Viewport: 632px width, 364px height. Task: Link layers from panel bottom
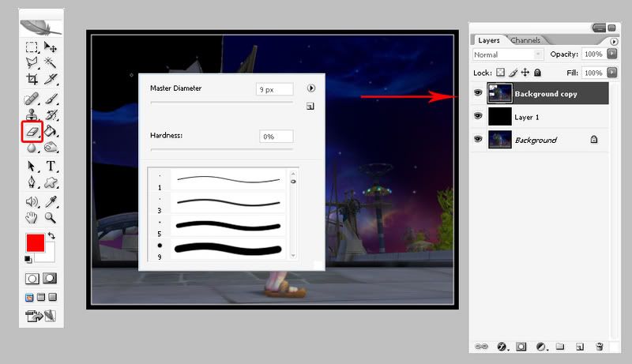coord(481,347)
